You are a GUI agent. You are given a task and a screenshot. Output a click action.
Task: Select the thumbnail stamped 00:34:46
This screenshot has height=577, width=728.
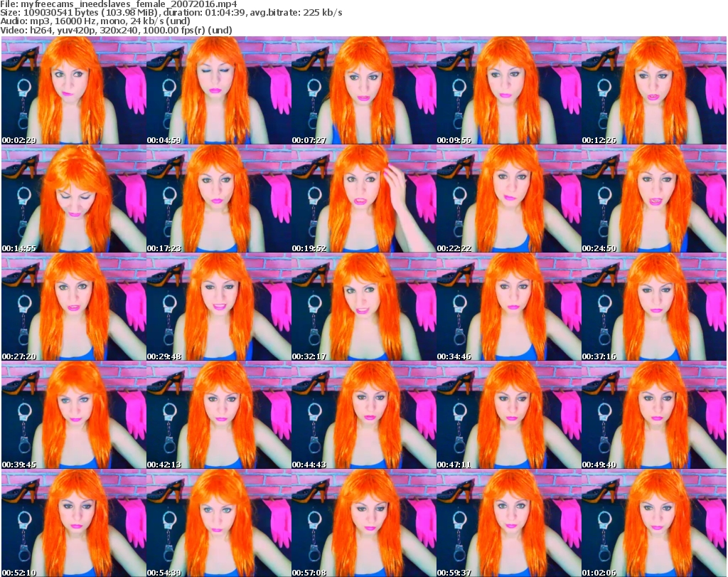click(508, 307)
